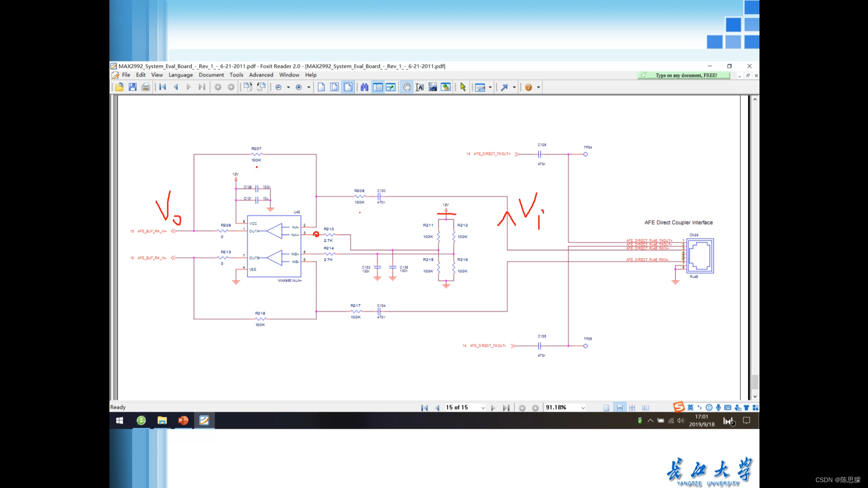Open the Language menu
Image resolution: width=868 pixels, height=488 pixels.
(x=181, y=75)
